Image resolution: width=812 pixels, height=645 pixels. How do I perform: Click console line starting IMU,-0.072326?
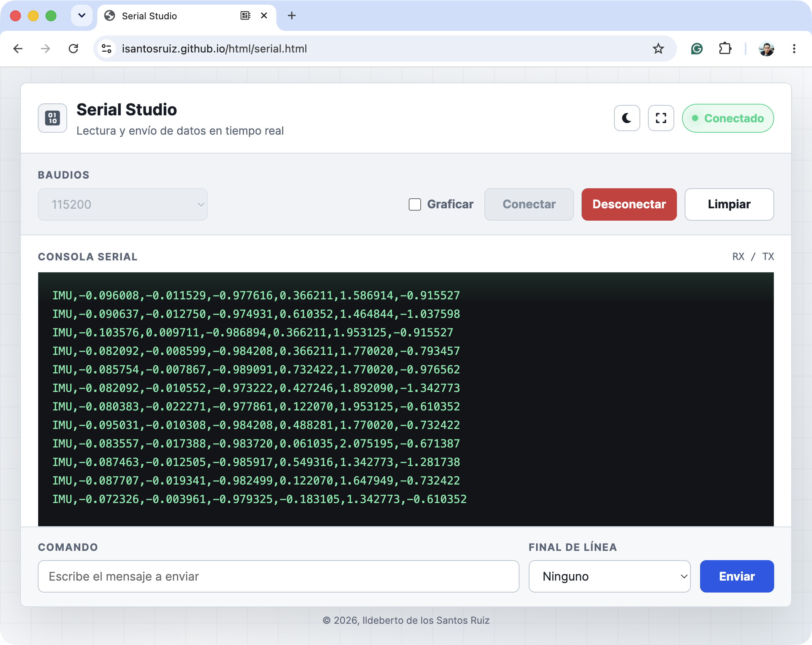(259, 499)
